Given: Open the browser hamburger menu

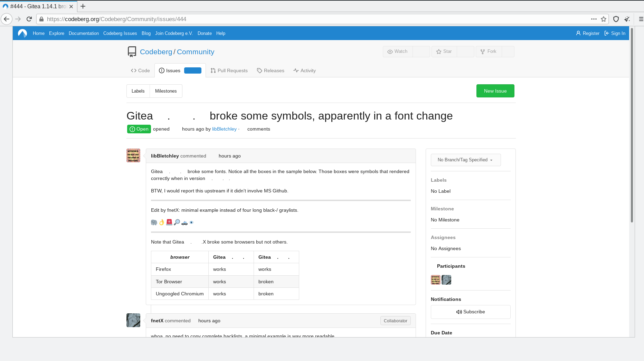Looking at the screenshot, I should (x=641, y=19).
